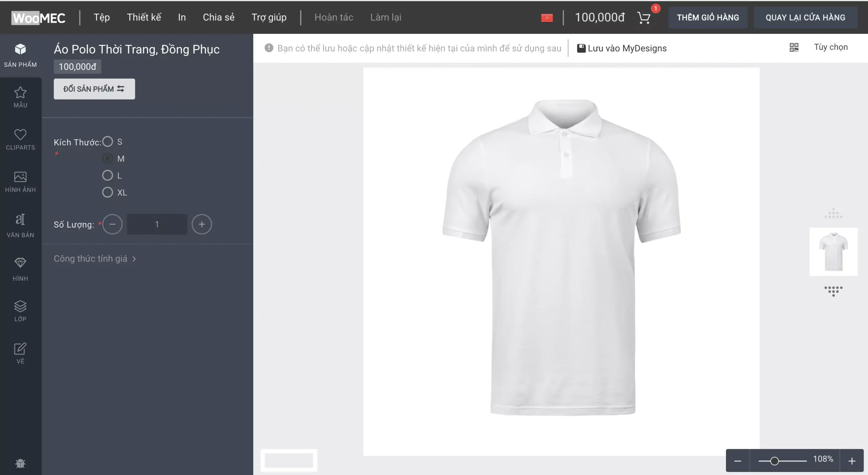Open the Lớp (Layers) panel
The height and width of the screenshot is (475, 868).
[20, 311]
